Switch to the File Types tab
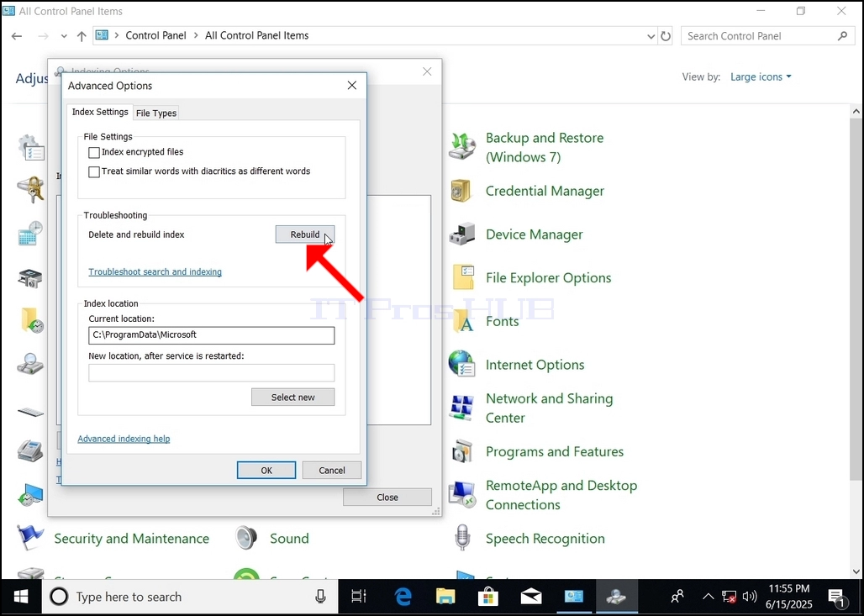Screen dimensions: 864x616 (156, 113)
